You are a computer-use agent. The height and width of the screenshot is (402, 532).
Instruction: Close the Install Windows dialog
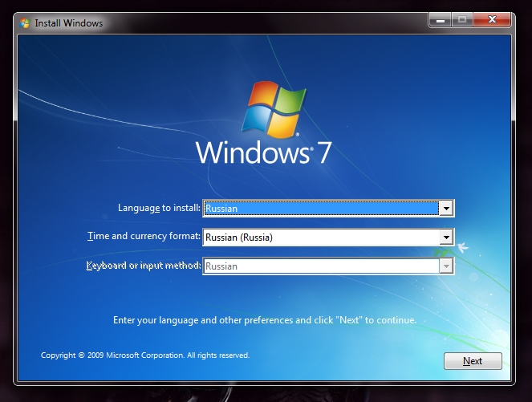pos(492,20)
